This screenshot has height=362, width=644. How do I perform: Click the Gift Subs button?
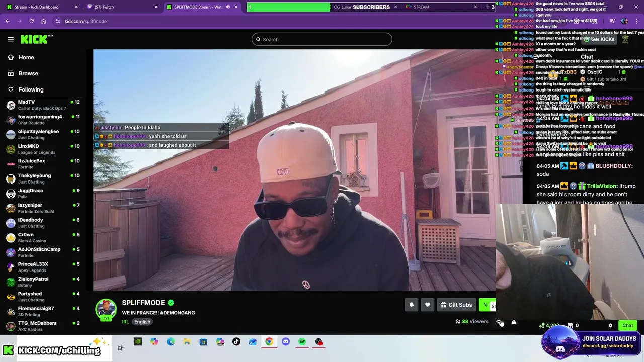pos(456,305)
